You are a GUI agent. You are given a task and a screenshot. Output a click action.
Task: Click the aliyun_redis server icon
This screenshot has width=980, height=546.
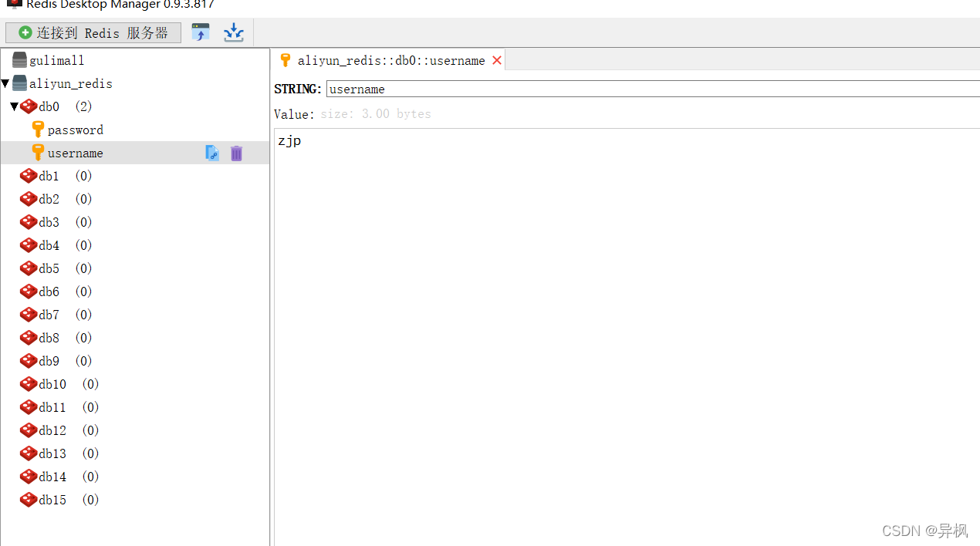click(x=19, y=83)
